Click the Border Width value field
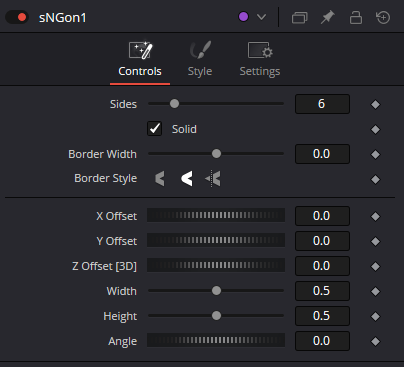 322,154
